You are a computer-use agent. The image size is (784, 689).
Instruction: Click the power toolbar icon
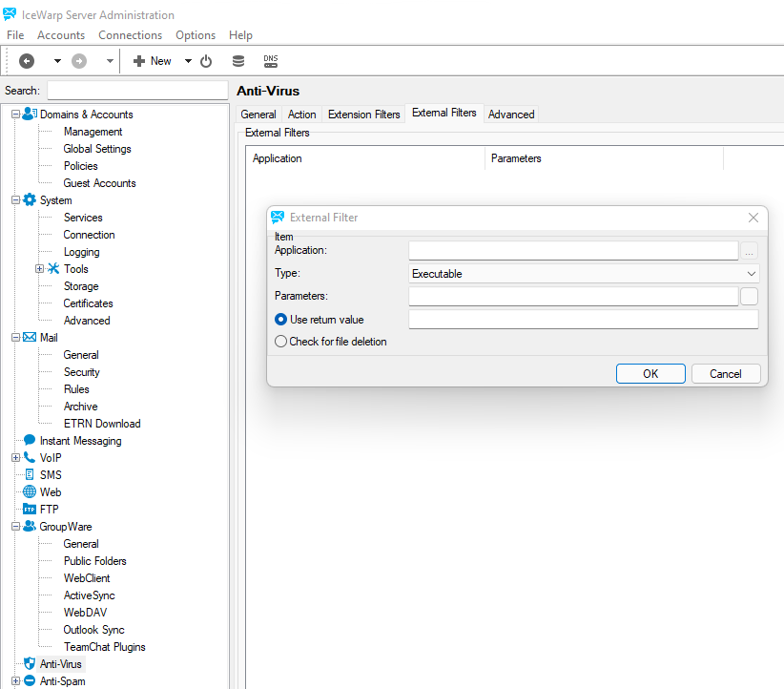point(206,61)
